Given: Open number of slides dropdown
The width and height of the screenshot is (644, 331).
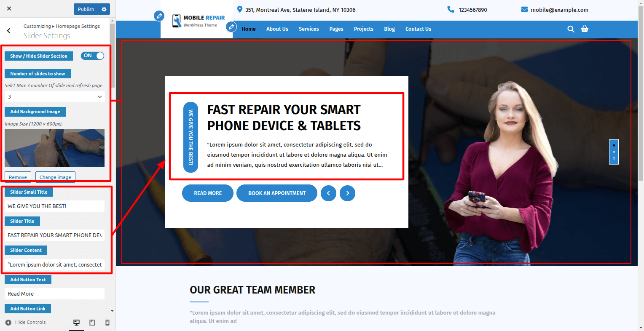Looking at the screenshot, I should (x=55, y=97).
